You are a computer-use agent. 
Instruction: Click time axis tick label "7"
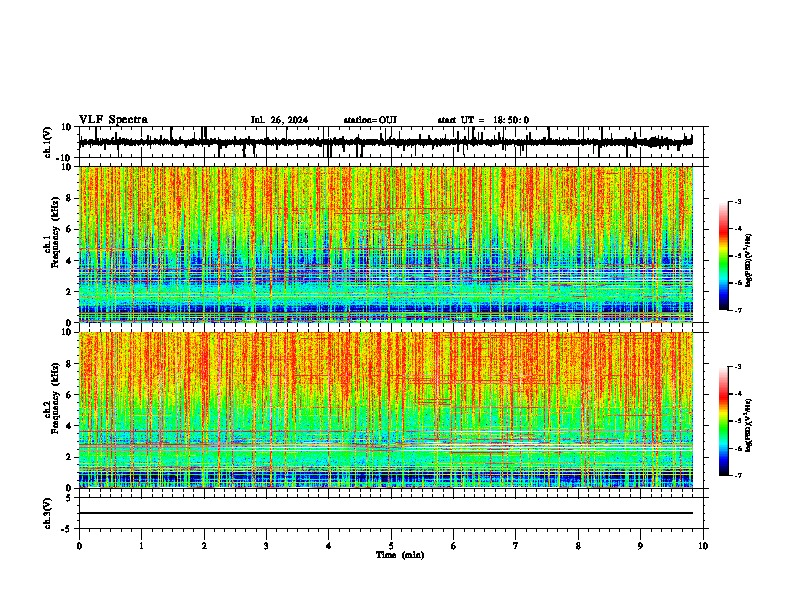516,546
